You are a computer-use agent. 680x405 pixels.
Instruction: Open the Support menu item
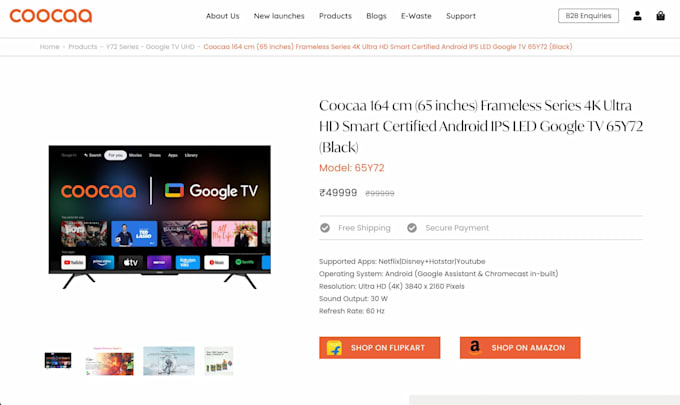[461, 16]
